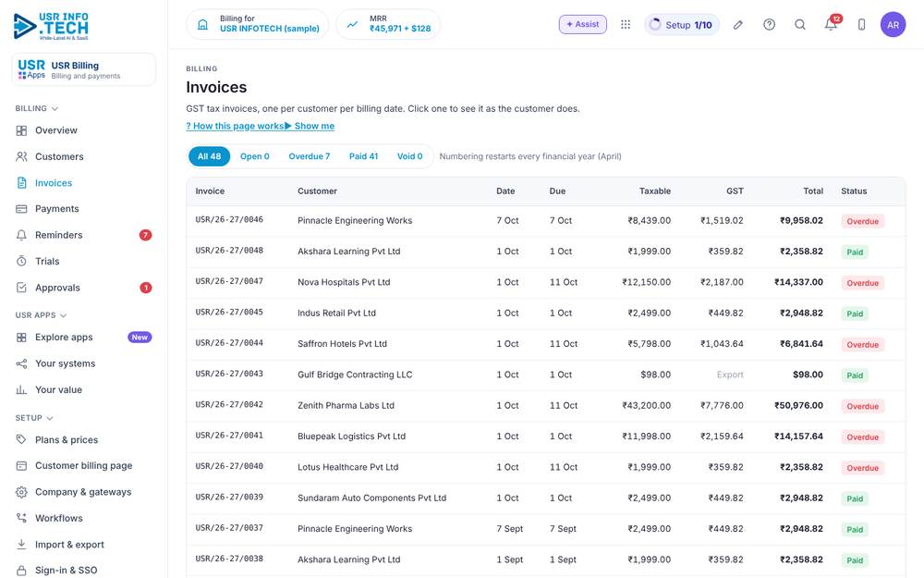This screenshot has height=578, width=924.
Task: Open Billing for USR INFOTECH selector
Action: click(258, 24)
